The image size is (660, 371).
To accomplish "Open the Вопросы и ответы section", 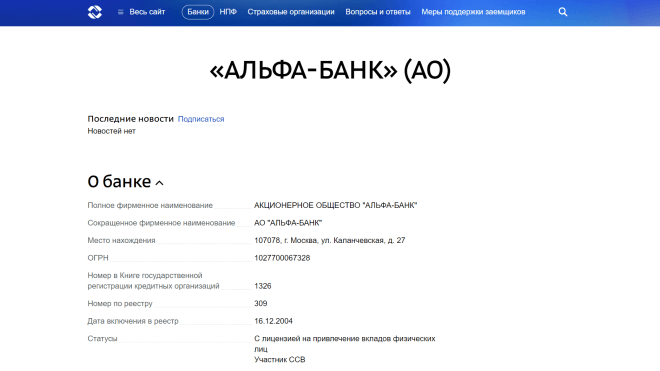I will (x=378, y=12).
